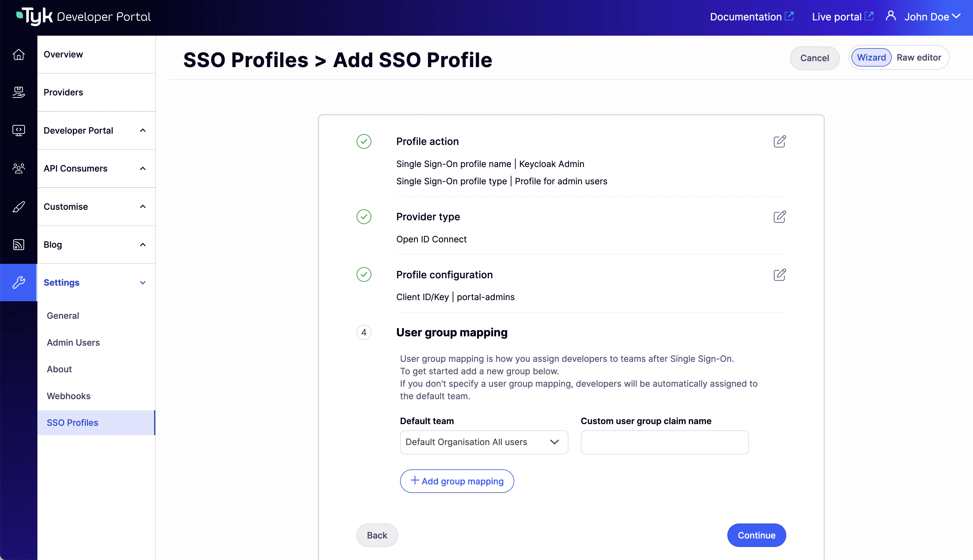Screen dimensions: 973x560
Task: Select the Overview home icon in sidebar
Action: coord(18,54)
